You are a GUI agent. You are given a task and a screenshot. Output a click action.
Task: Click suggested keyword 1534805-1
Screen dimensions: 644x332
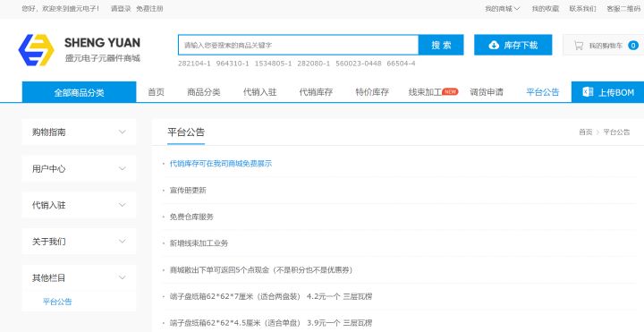[273, 64]
